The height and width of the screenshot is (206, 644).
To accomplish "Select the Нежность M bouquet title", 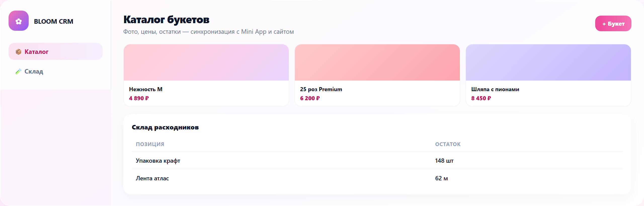I will [146, 89].
